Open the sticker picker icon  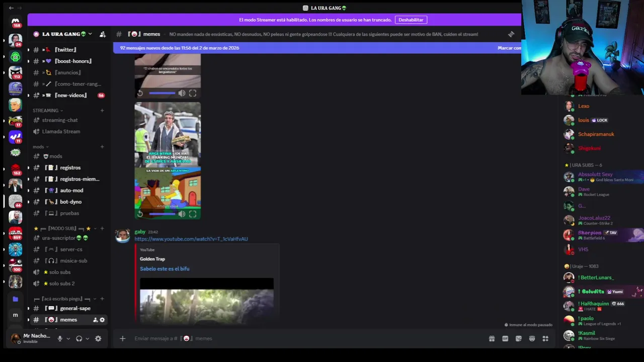point(519,338)
